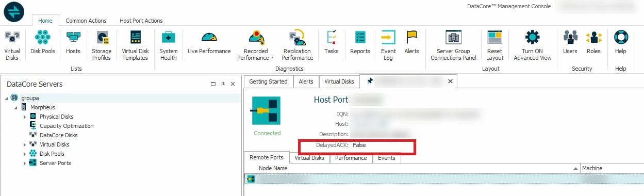Toggle the pin on the host port tab
Screen dimensions: 644x196
click(370, 81)
